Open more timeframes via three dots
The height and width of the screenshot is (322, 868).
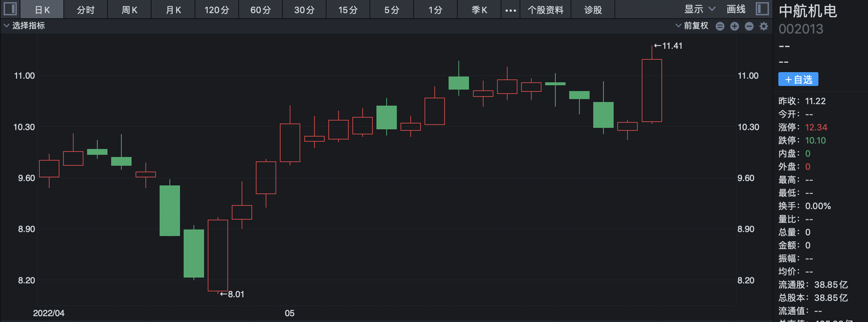511,10
